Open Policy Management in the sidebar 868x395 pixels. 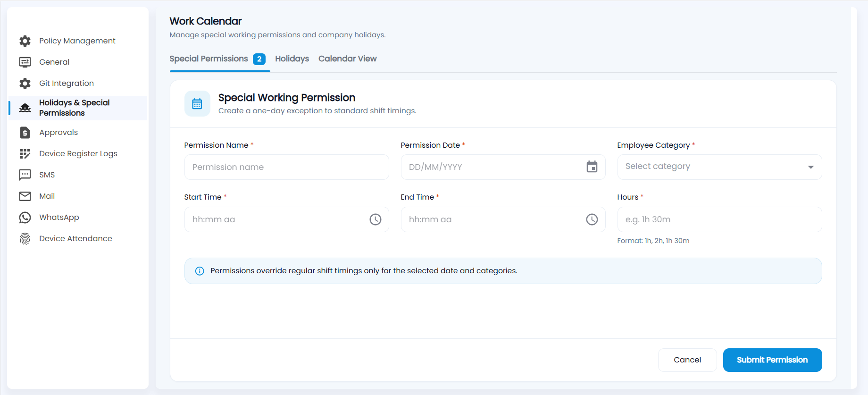[77, 41]
